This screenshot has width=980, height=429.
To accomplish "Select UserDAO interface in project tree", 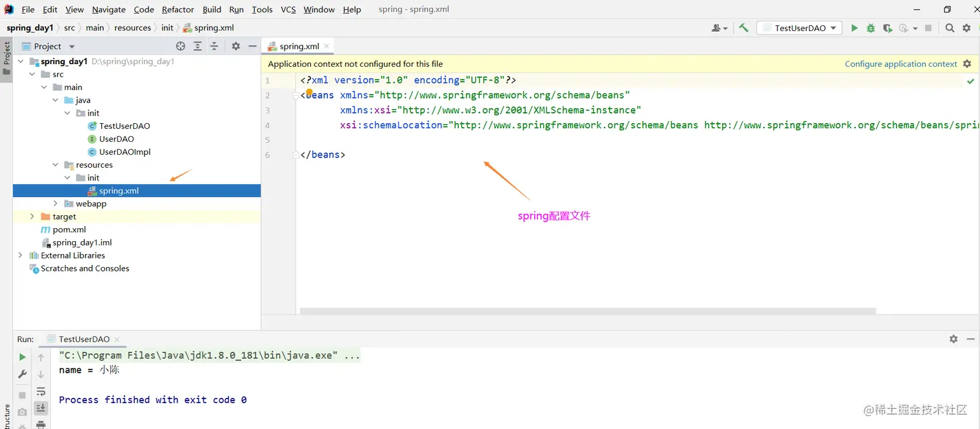I will point(117,139).
